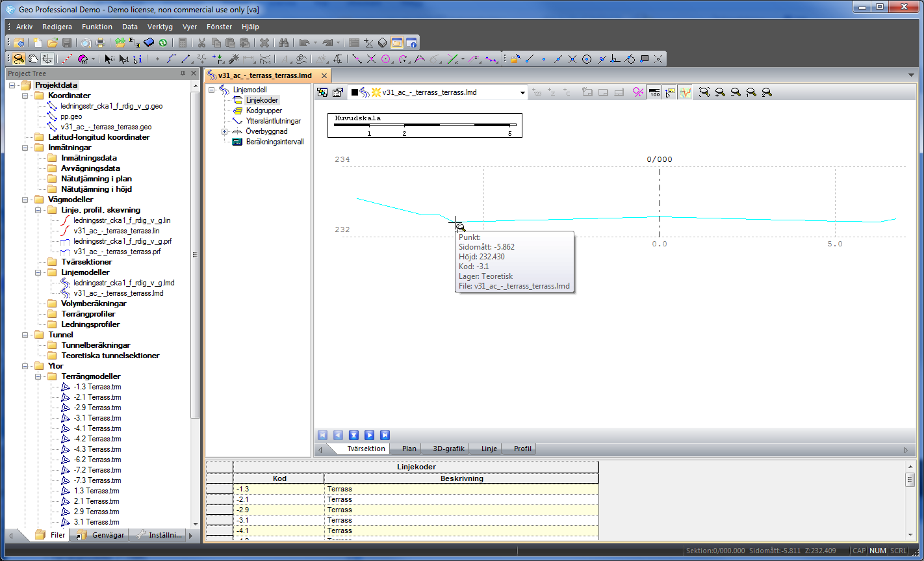Select Kodgrupper in the Linjemodell tree
Screen dimensions: 924x561
tap(264, 111)
